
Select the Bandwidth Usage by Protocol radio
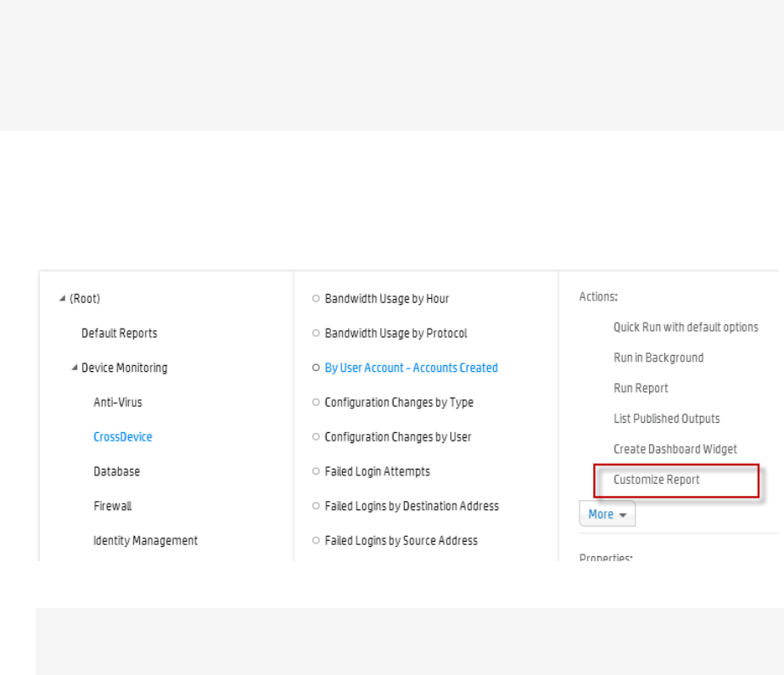tap(316, 334)
